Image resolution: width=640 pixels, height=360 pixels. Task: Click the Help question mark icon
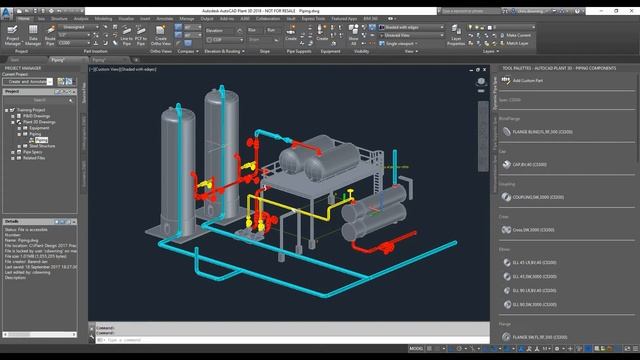[577, 11]
